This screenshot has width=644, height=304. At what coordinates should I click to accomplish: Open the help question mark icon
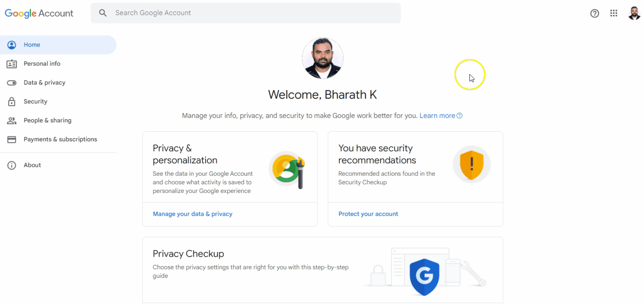(595, 13)
